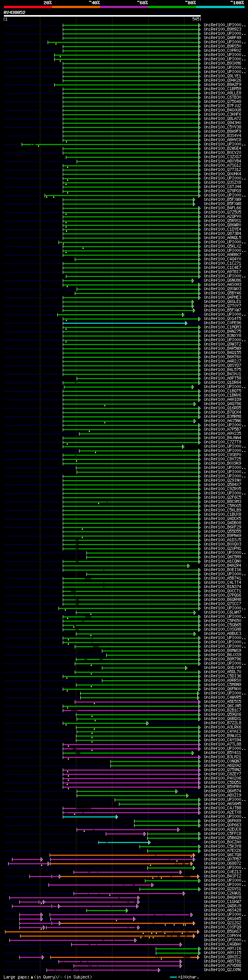This screenshot has width=248, height=980.
Task: Select the UniRef100_C0PE96 label
Action: coord(222,323)
